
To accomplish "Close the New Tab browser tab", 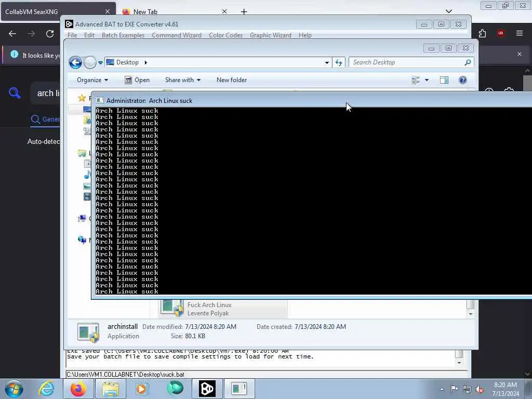I will tap(224, 11).
